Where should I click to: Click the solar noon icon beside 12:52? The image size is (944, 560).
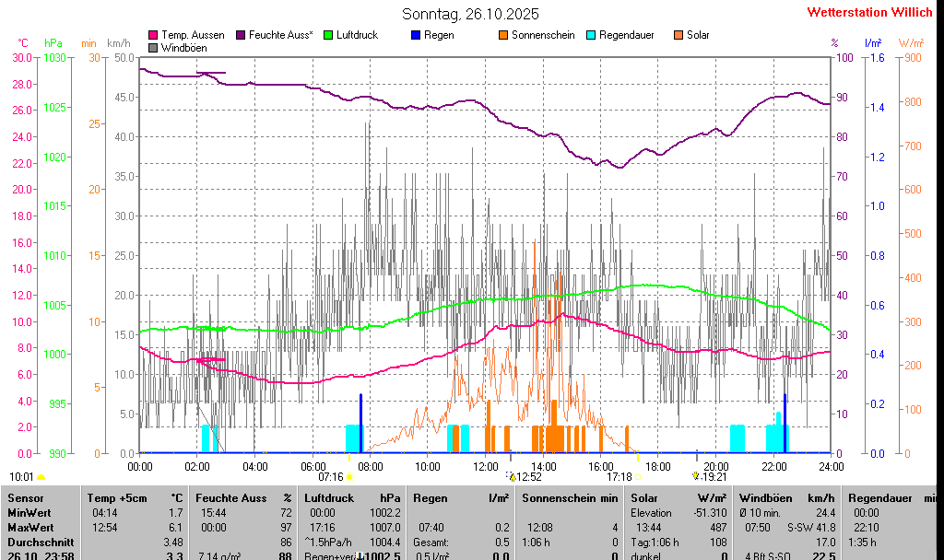click(x=512, y=477)
